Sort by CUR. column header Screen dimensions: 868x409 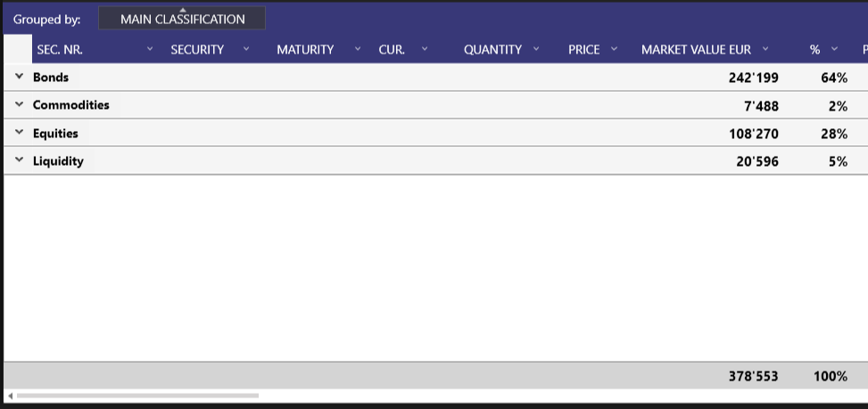pyautogui.click(x=392, y=50)
